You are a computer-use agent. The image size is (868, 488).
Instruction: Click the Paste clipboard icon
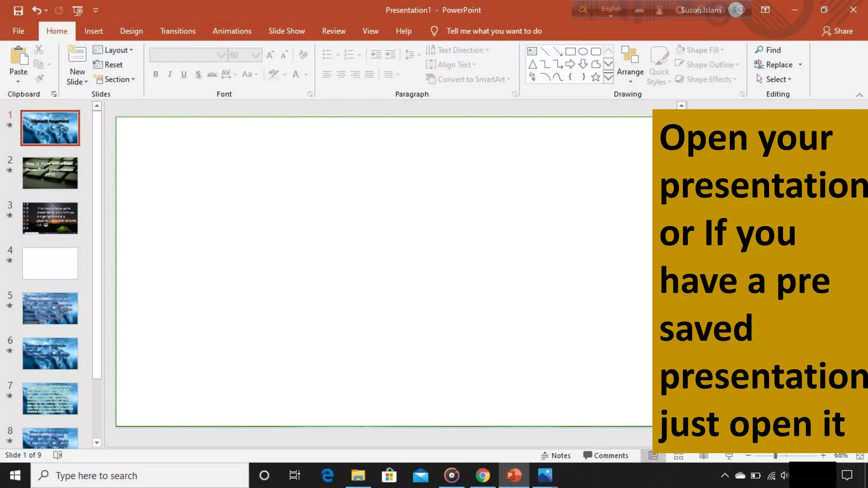[18, 56]
